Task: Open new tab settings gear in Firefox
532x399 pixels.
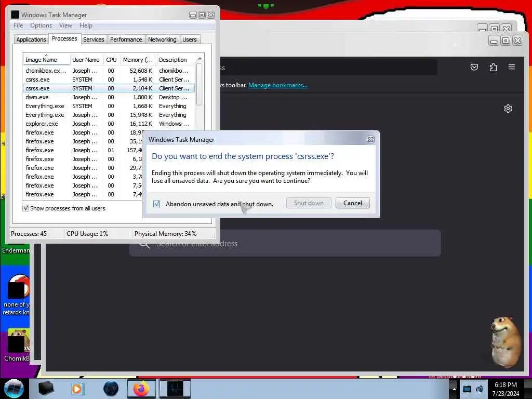Action: 508,109
